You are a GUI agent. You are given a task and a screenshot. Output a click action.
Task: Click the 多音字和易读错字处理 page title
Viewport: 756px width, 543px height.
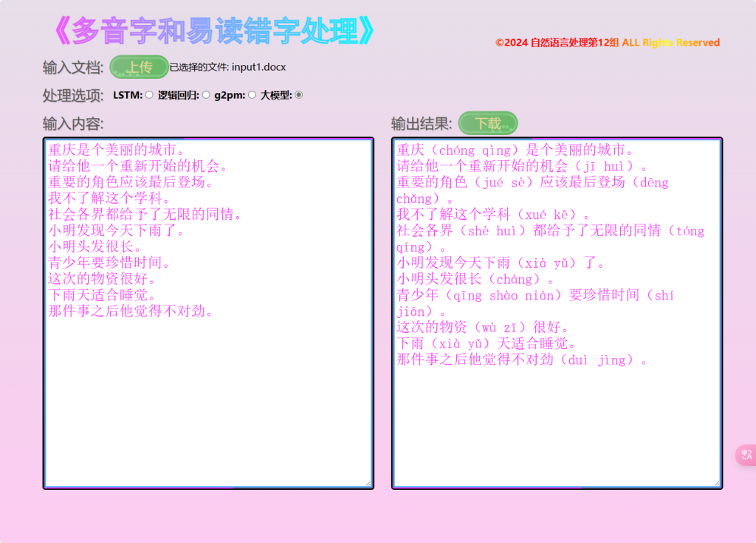tap(214, 31)
